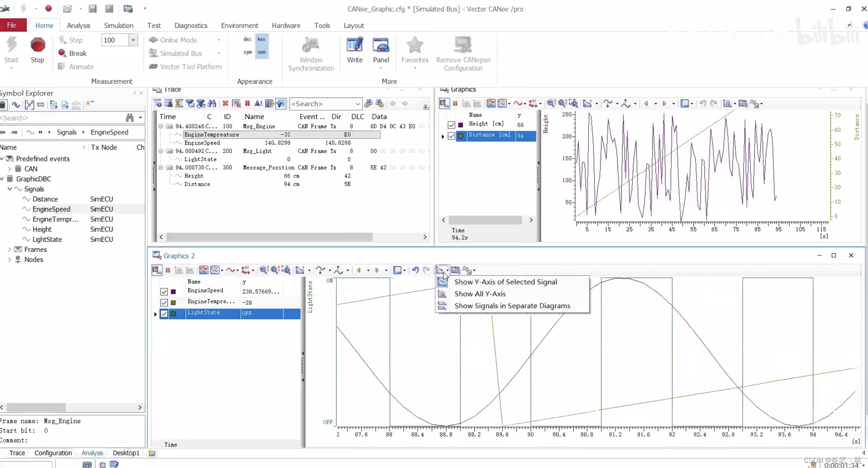Select the hex display mode button
The image size is (868, 468).
pyautogui.click(x=261, y=39)
